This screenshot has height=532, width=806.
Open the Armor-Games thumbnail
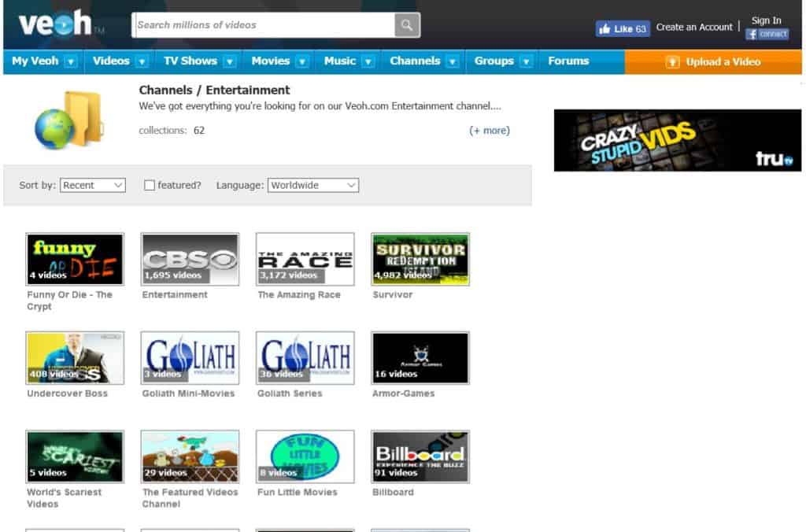click(420, 358)
